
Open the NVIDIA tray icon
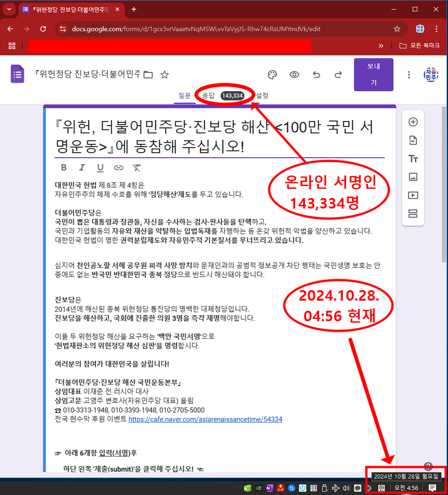coord(259,488)
